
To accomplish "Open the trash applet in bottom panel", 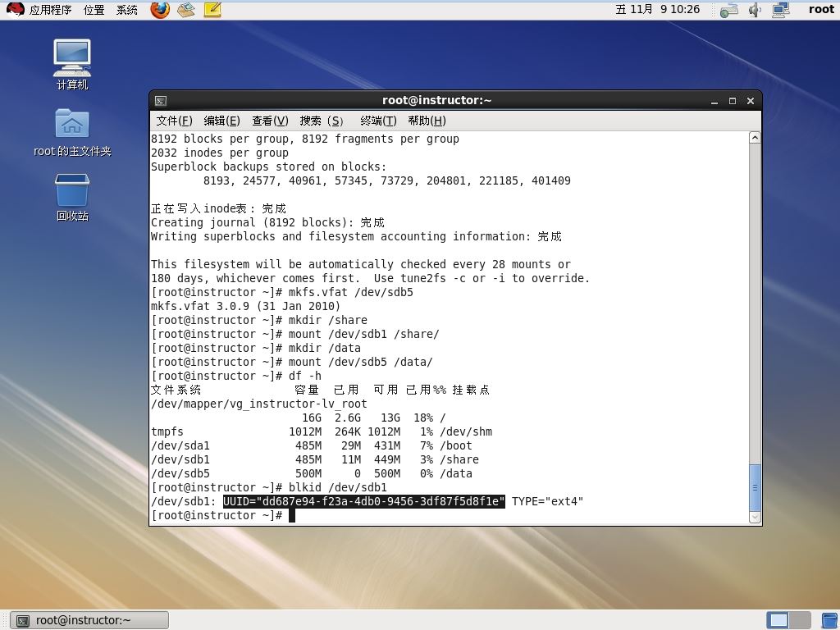I will tap(830, 620).
